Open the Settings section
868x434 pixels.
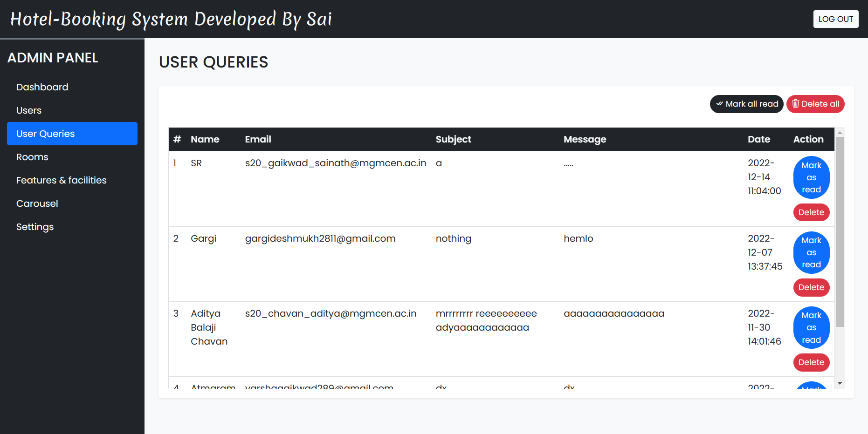pos(35,227)
